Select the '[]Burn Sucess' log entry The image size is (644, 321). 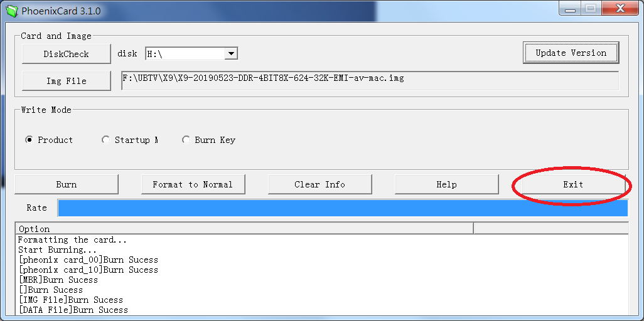(50, 290)
